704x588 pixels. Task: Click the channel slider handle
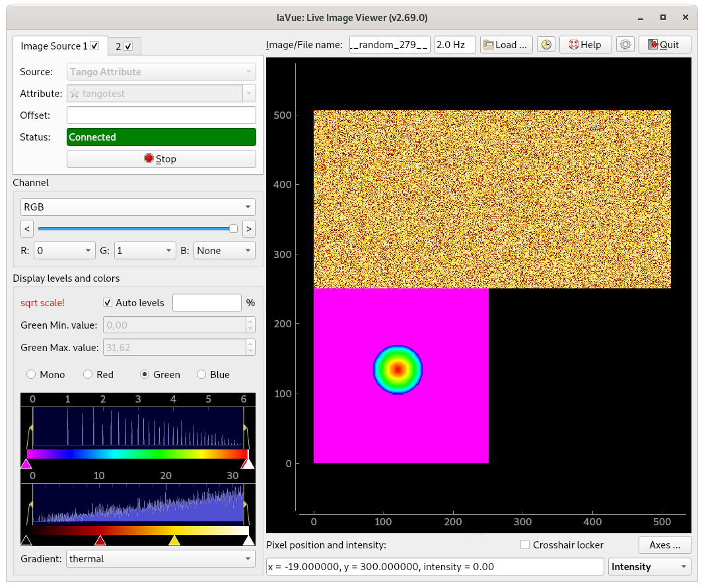click(x=233, y=229)
